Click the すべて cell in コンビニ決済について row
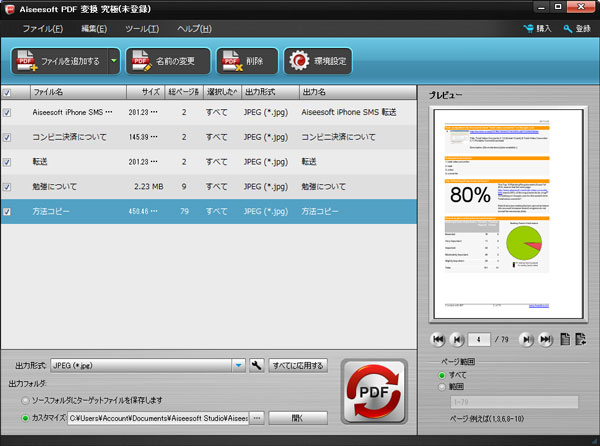This screenshot has height=446, width=600. click(217, 137)
